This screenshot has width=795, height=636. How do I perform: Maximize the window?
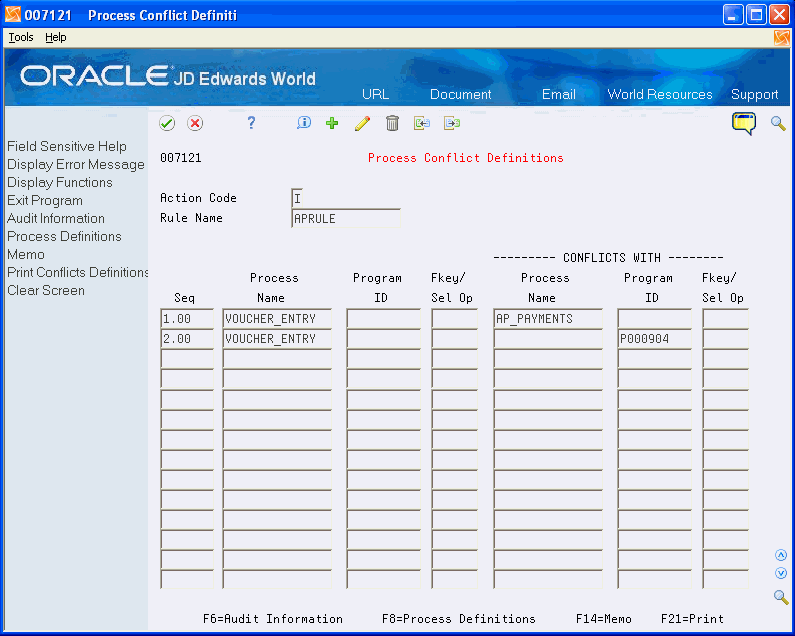tap(755, 15)
